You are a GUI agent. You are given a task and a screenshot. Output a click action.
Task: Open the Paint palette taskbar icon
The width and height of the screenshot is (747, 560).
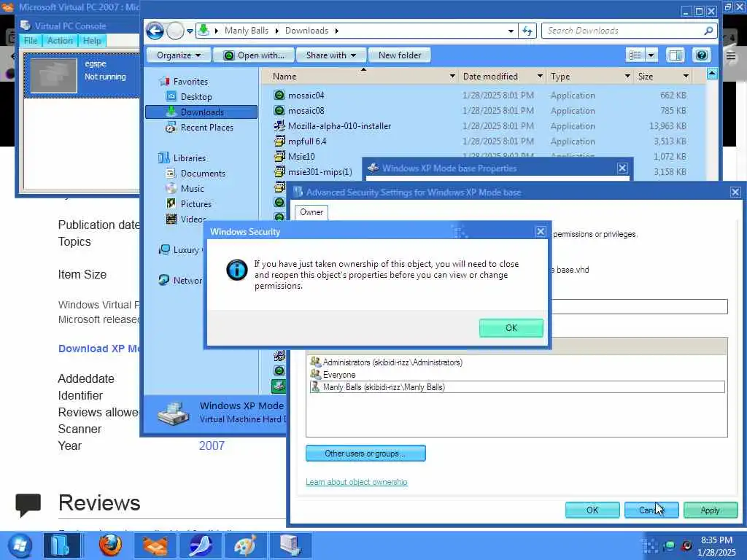[246, 545]
